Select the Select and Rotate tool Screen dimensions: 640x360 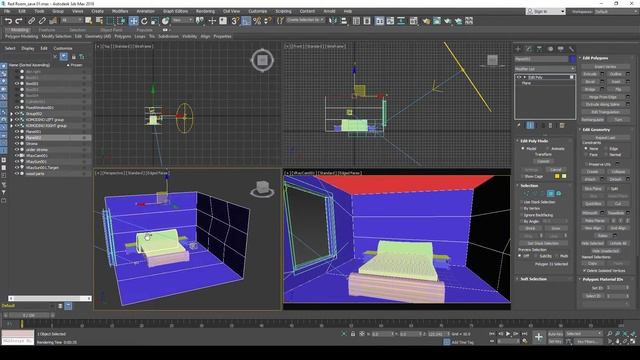[x=144, y=20]
